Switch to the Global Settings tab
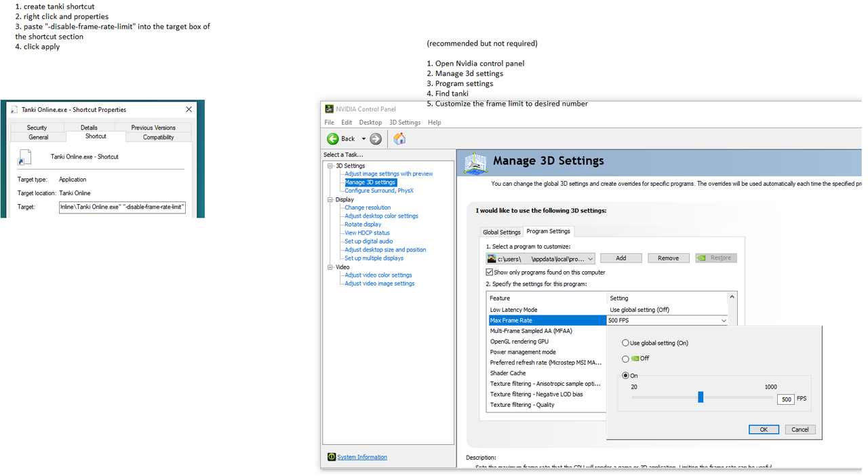Viewport: 868px width, 476px height. pos(502,232)
